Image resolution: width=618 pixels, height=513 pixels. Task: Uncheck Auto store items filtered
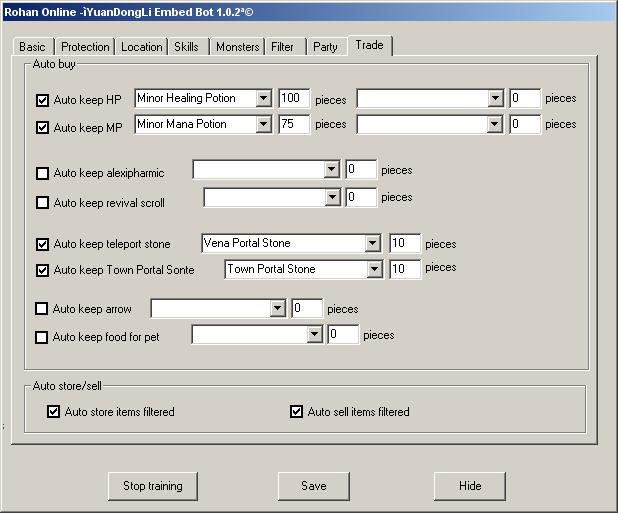(x=53, y=412)
